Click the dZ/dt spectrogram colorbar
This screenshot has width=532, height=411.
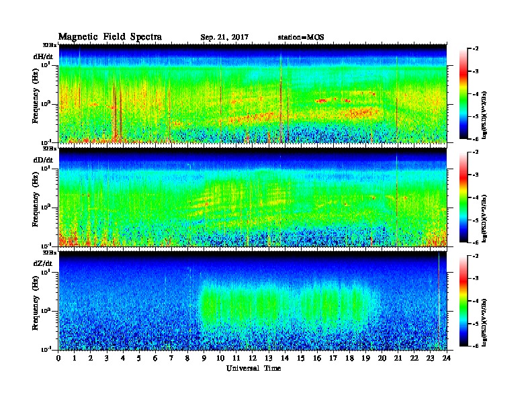coord(463,301)
